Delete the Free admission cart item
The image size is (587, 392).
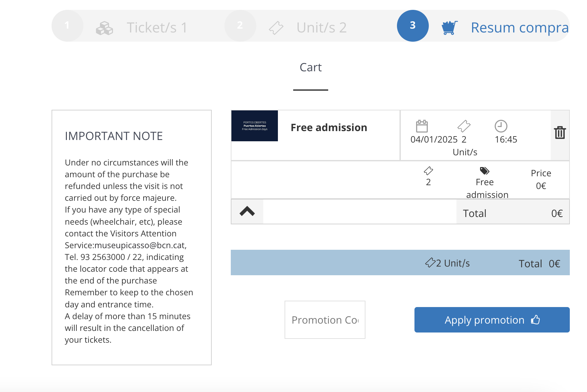click(x=560, y=133)
